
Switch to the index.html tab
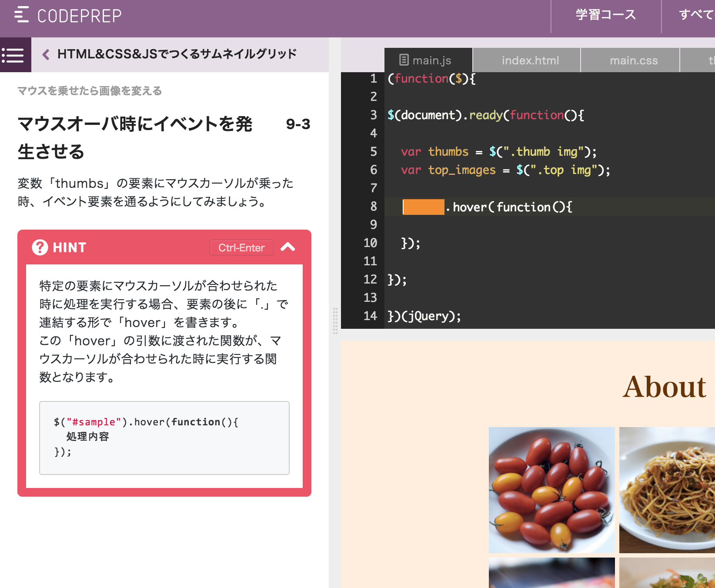tap(530, 60)
